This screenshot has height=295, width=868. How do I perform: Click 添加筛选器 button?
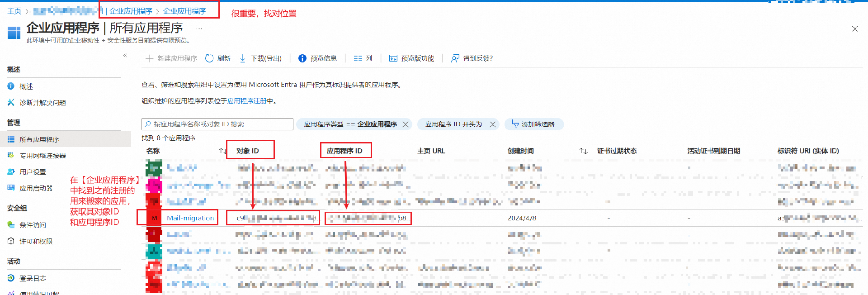(x=534, y=124)
